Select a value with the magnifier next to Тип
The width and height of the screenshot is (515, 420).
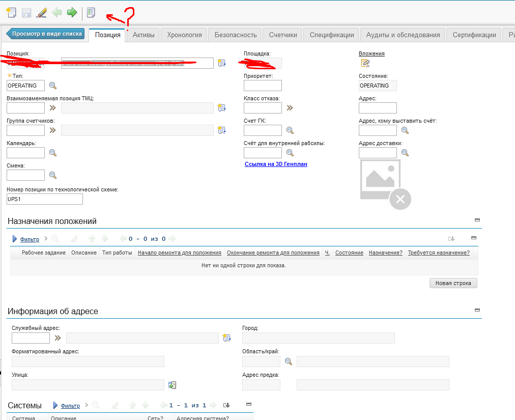click(x=52, y=86)
